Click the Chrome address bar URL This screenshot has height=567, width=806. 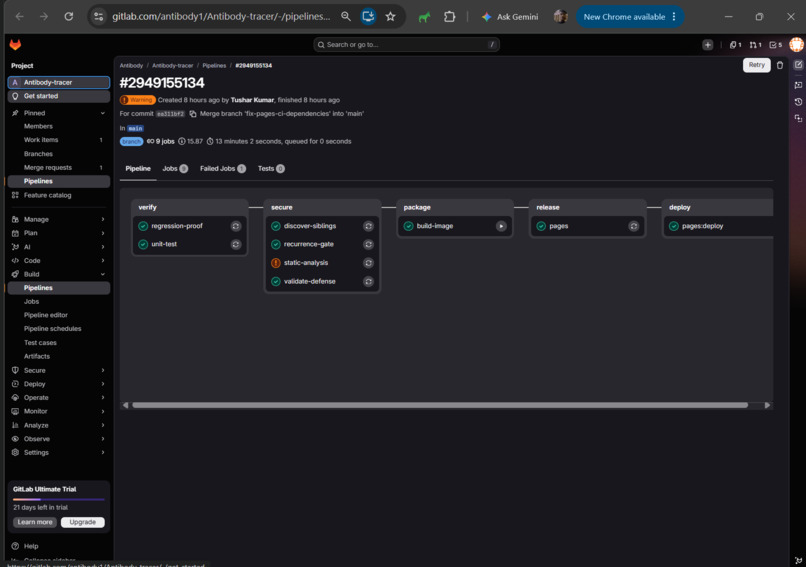click(x=221, y=16)
